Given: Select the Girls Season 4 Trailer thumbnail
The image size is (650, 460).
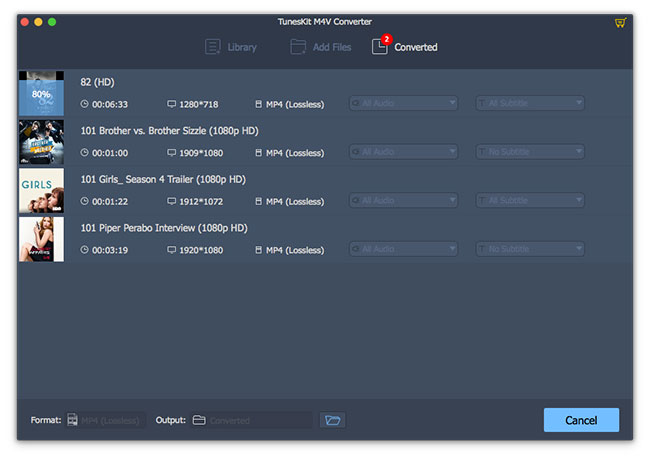Looking at the screenshot, I should pos(41,190).
